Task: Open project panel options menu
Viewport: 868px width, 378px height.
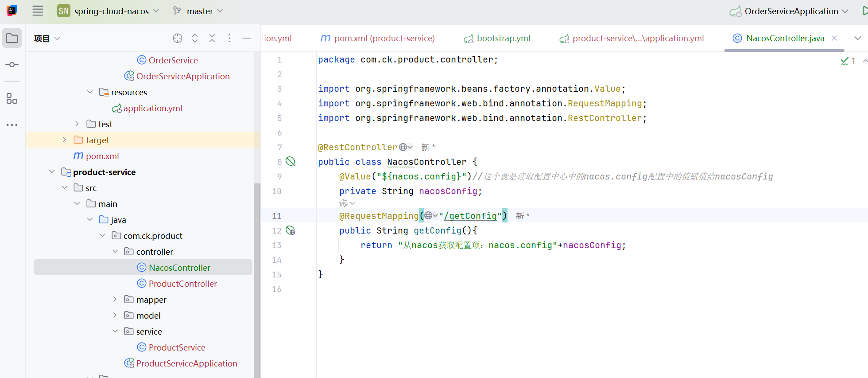Action: coord(229,38)
